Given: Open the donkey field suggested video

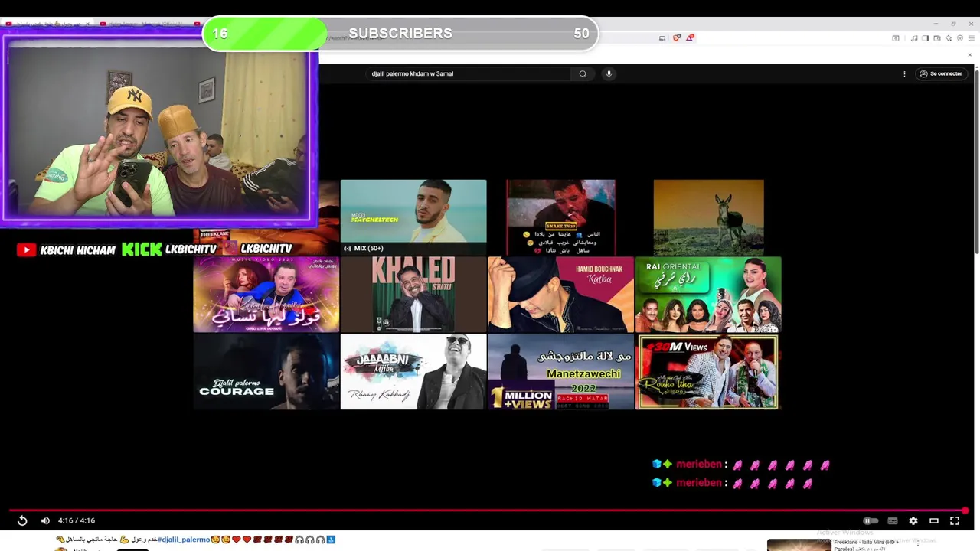Looking at the screenshot, I should [708, 217].
